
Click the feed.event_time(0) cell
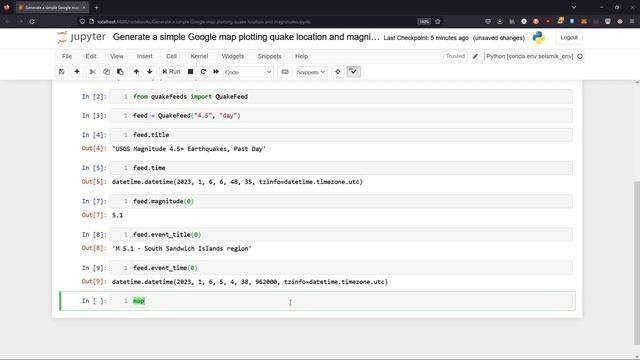[x=341, y=268]
